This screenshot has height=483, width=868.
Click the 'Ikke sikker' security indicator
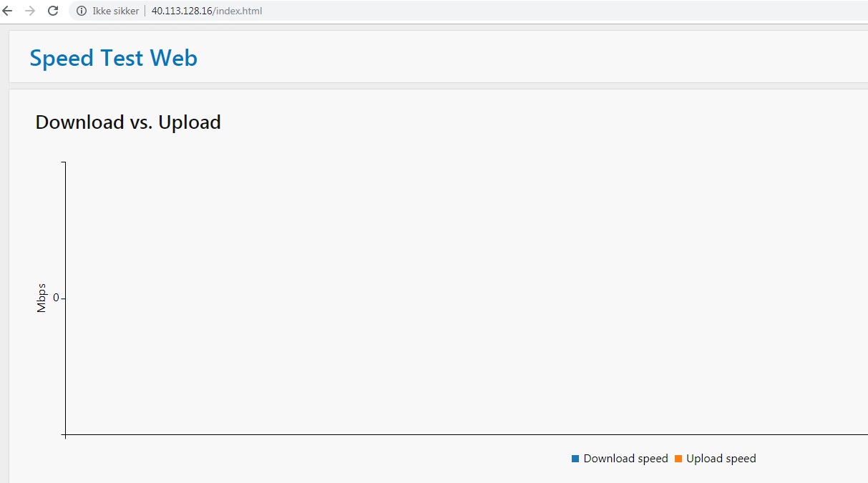pyautogui.click(x=113, y=11)
